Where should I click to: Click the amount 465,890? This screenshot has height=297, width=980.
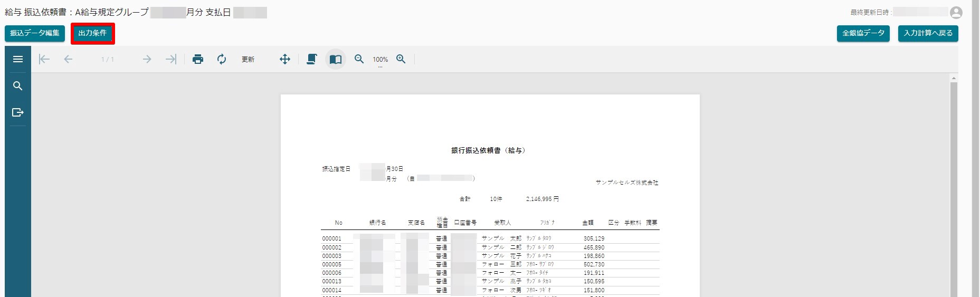[x=594, y=247]
